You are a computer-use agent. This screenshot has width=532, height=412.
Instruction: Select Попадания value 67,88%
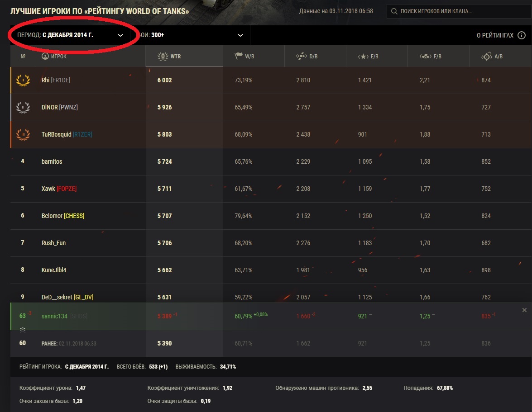coord(445,388)
